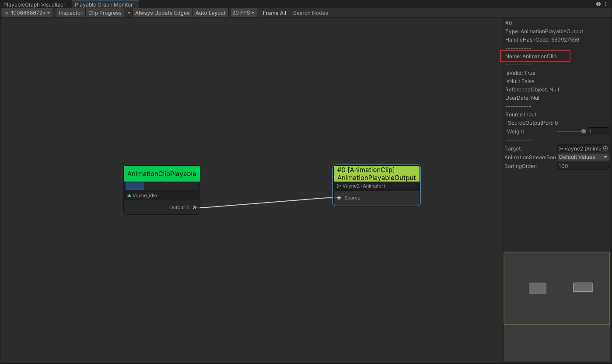Click the Vayne2 Animator icon in node
612x364 pixels.
339,186
